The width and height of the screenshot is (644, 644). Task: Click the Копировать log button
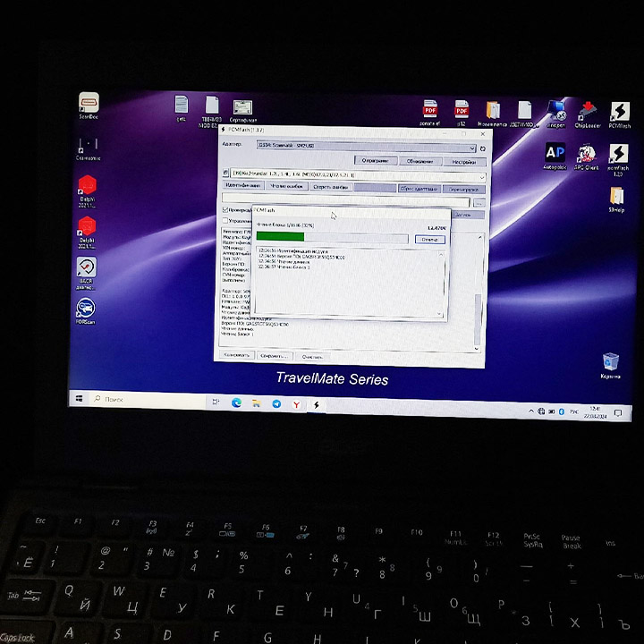pyautogui.click(x=237, y=354)
